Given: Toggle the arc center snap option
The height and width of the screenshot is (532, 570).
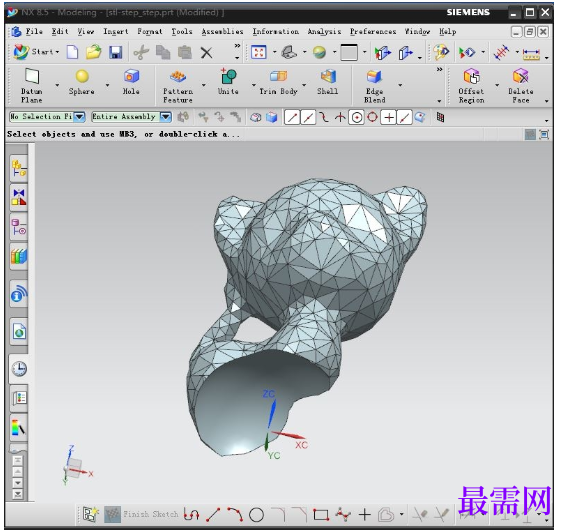Looking at the screenshot, I should coord(357,117).
